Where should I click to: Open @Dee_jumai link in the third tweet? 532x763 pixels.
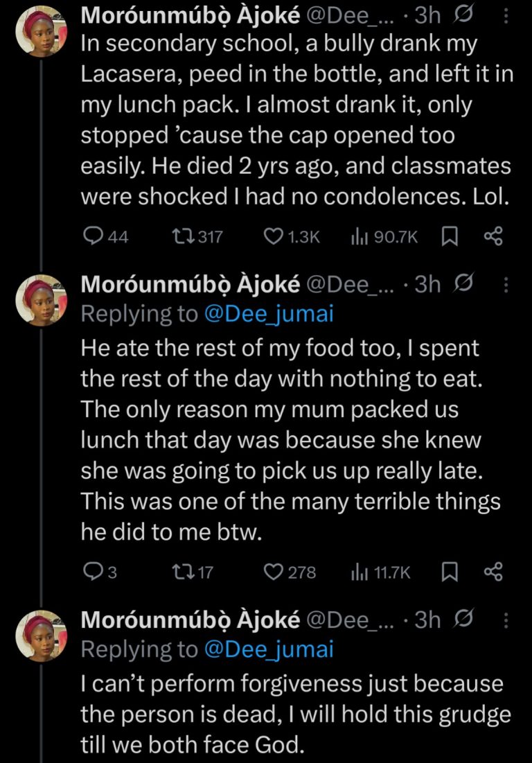point(268,649)
